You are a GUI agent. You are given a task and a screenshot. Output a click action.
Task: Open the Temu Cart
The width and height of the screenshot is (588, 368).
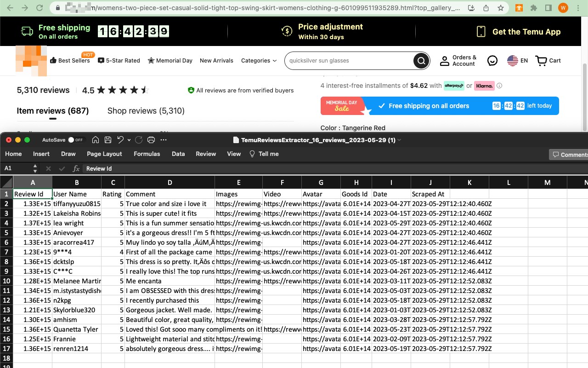(548, 61)
